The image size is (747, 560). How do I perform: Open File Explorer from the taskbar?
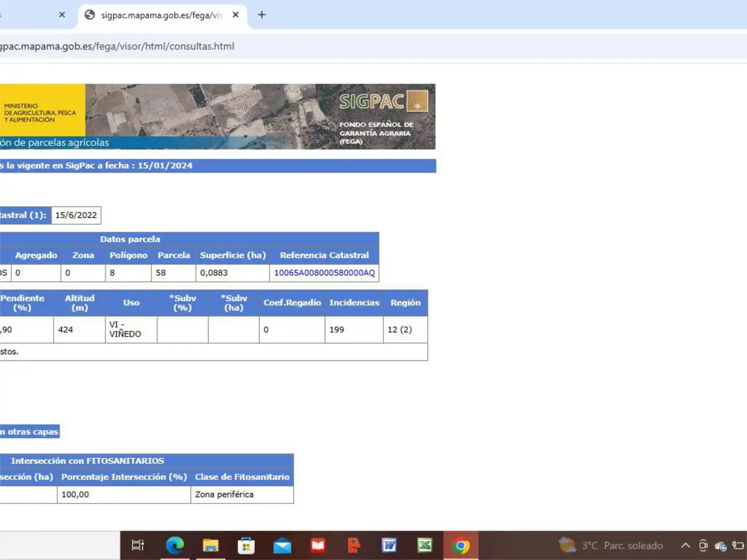[211, 545]
